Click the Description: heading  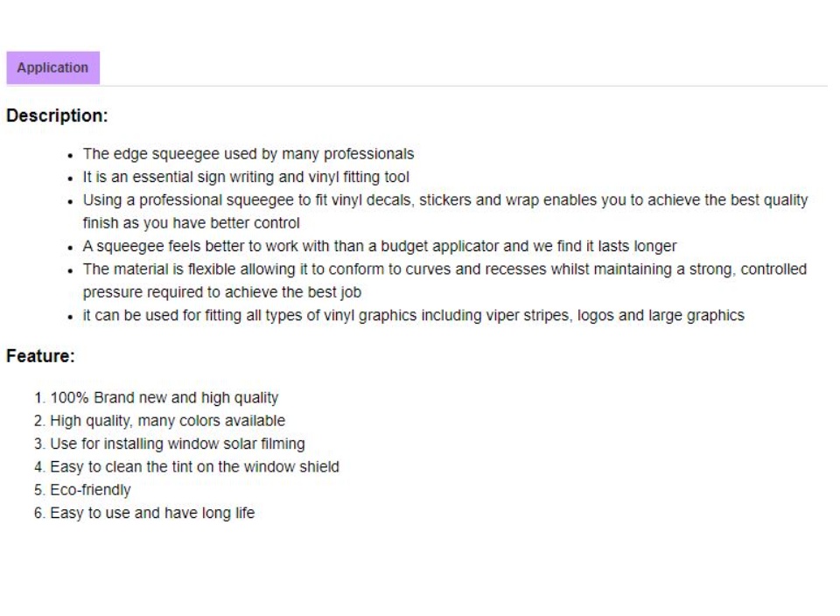(x=57, y=115)
